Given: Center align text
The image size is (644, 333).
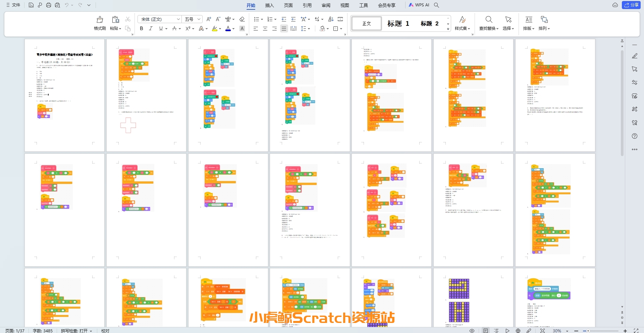Looking at the screenshot, I should 265,28.
